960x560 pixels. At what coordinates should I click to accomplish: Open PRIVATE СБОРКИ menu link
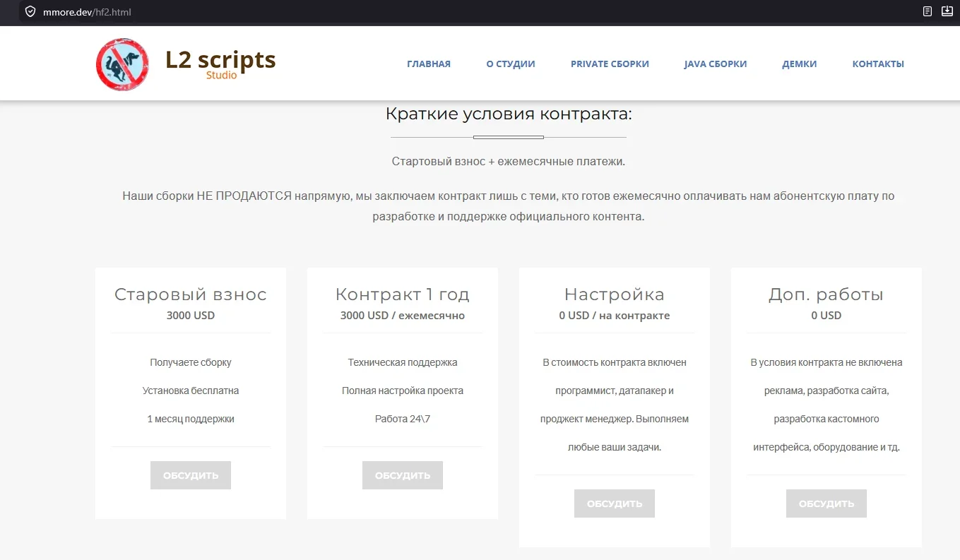pos(610,64)
